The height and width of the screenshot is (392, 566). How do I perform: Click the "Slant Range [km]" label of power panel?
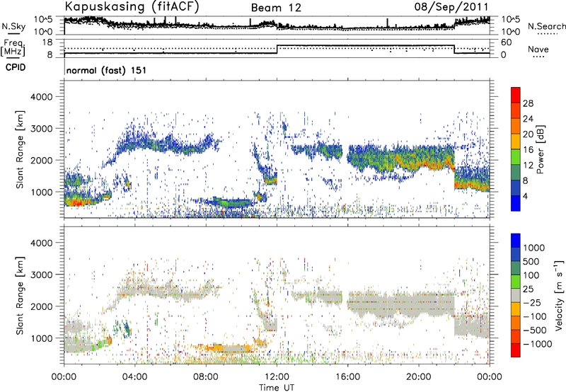click(20, 149)
